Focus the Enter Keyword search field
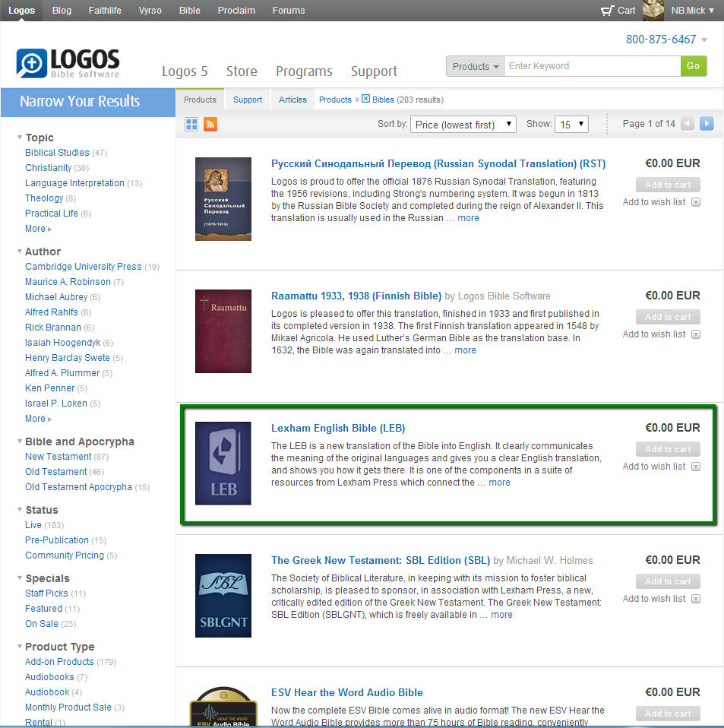This screenshot has height=728, width=724. pyautogui.click(x=593, y=66)
